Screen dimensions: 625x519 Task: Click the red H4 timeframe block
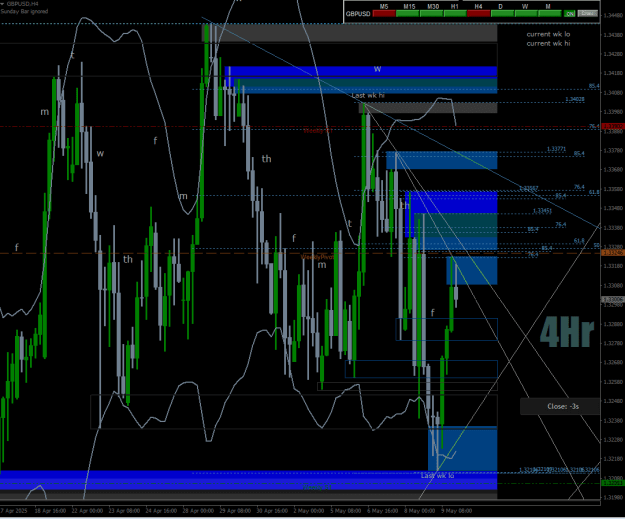(x=479, y=14)
